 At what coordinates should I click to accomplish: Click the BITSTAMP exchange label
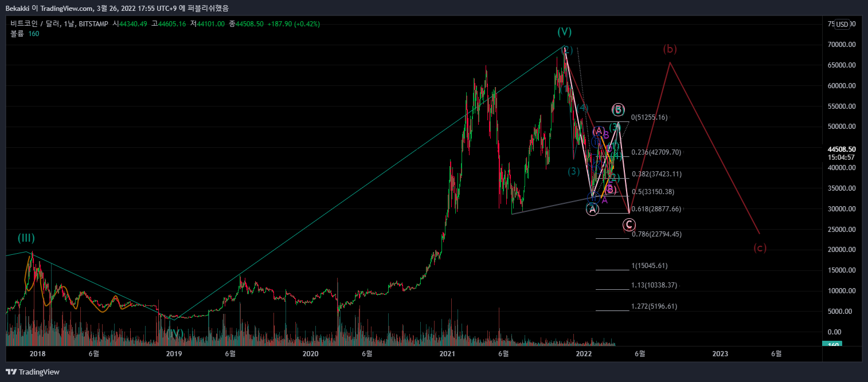coord(93,24)
